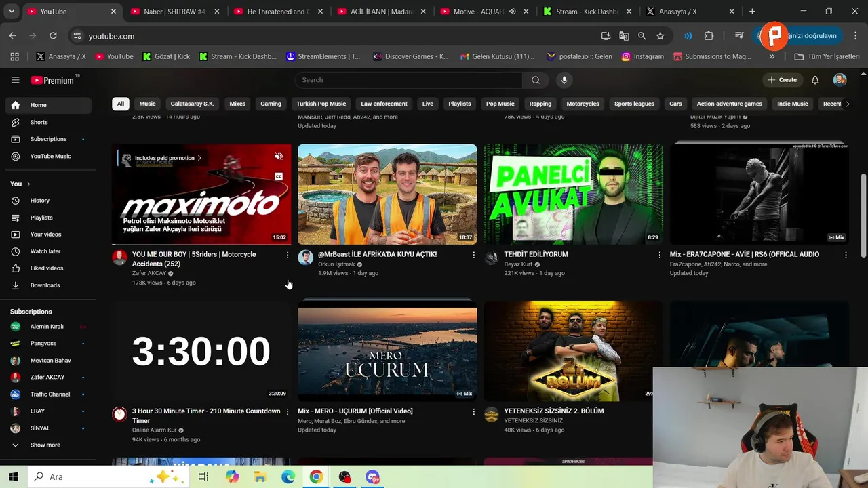Click Zafer AKCAY channel avatar under video
Viewport: 868px width, 488px height.
click(119, 258)
